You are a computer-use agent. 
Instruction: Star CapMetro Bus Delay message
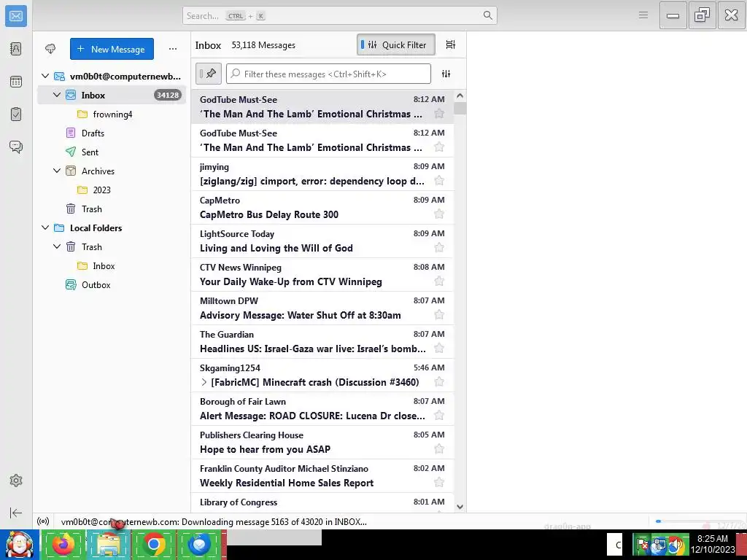(439, 214)
